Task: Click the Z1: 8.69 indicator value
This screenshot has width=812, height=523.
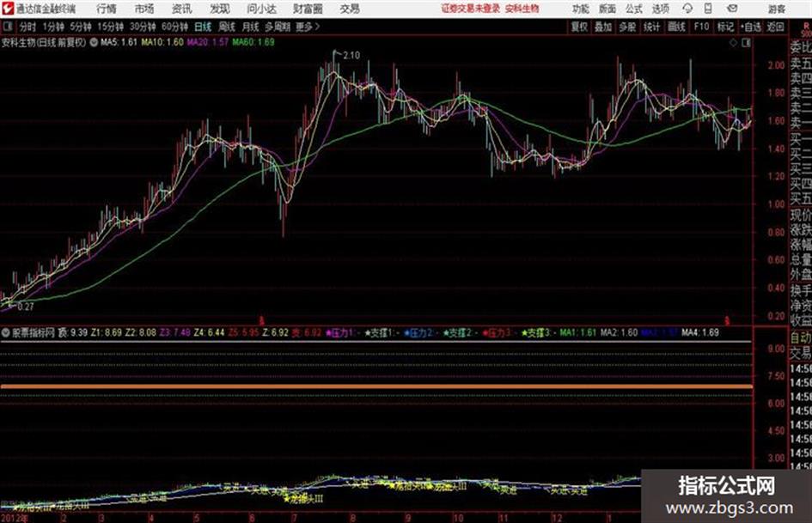Action: (x=107, y=332)
